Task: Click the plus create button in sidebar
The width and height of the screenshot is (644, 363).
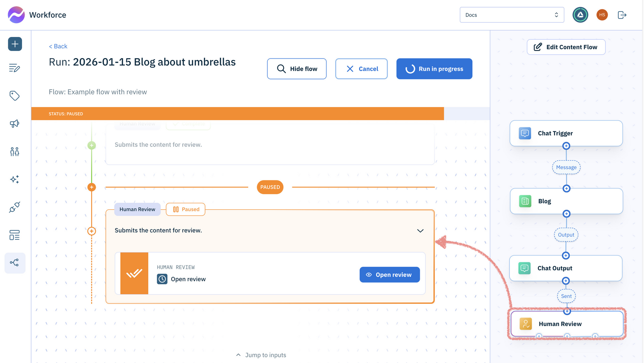Action: (x=15, y=44)
